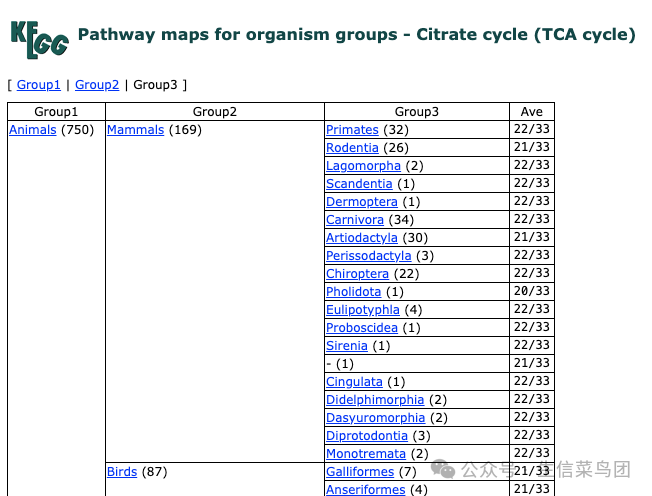Select the '(87)' count next to Birds

[155, 472]
